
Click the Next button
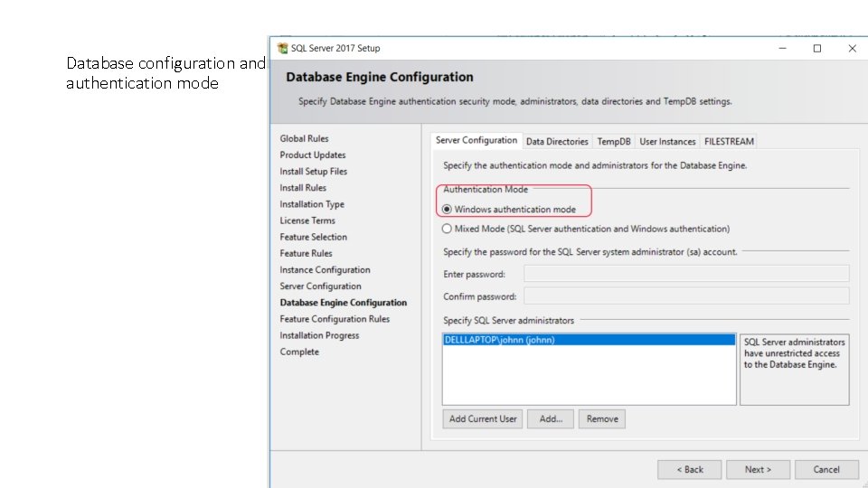pyautogui.click(x=758, y=469)
